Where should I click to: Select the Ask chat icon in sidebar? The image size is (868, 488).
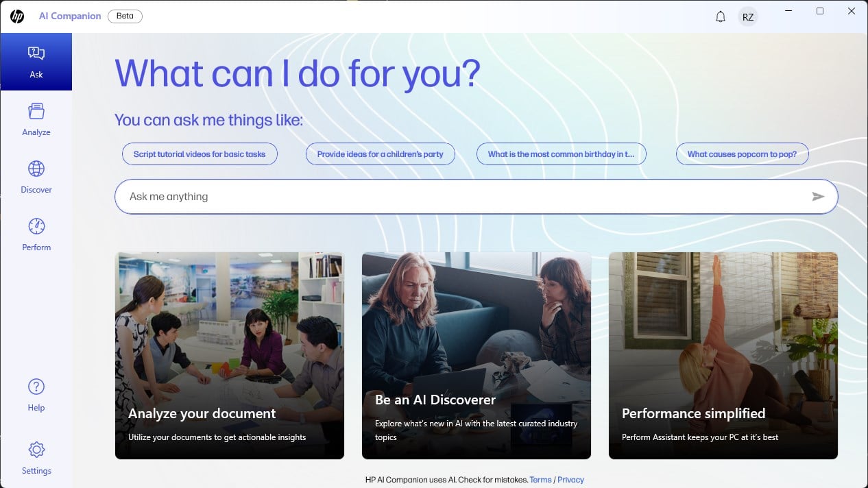point(36,53)
